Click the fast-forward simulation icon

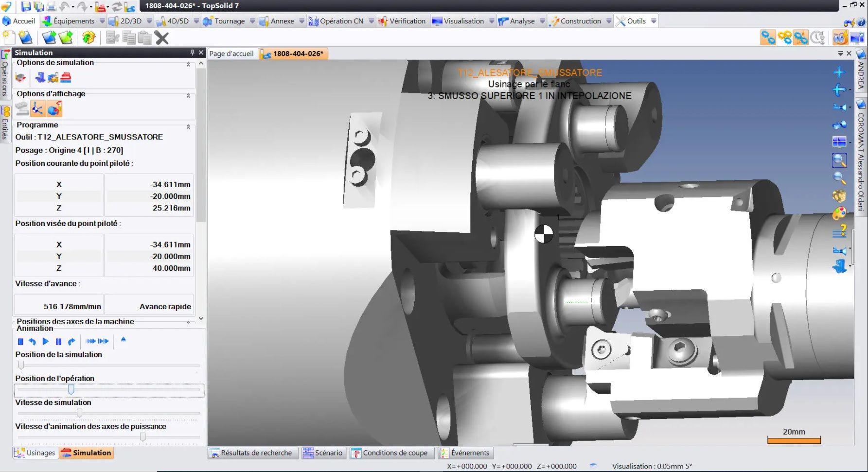coord(91,341)
